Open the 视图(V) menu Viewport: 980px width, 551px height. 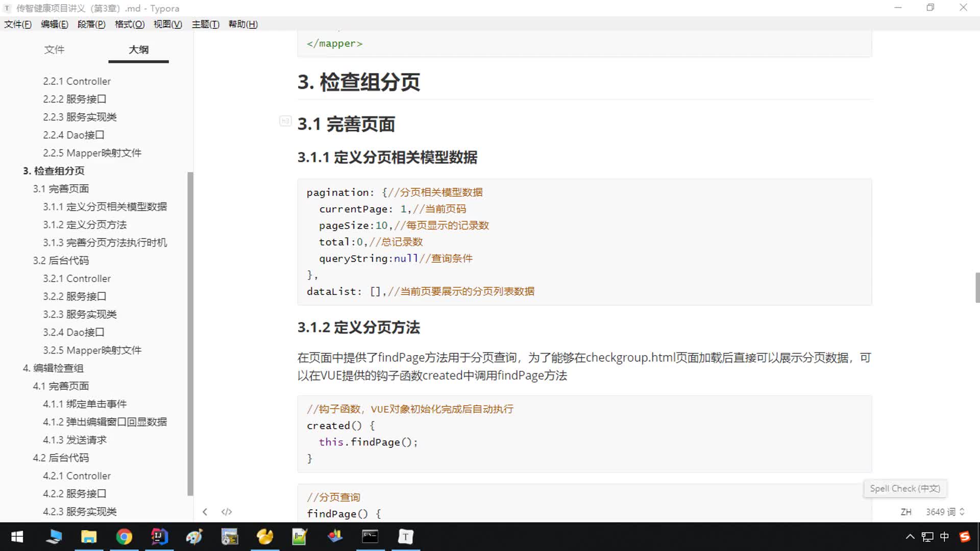click(168, 24)
